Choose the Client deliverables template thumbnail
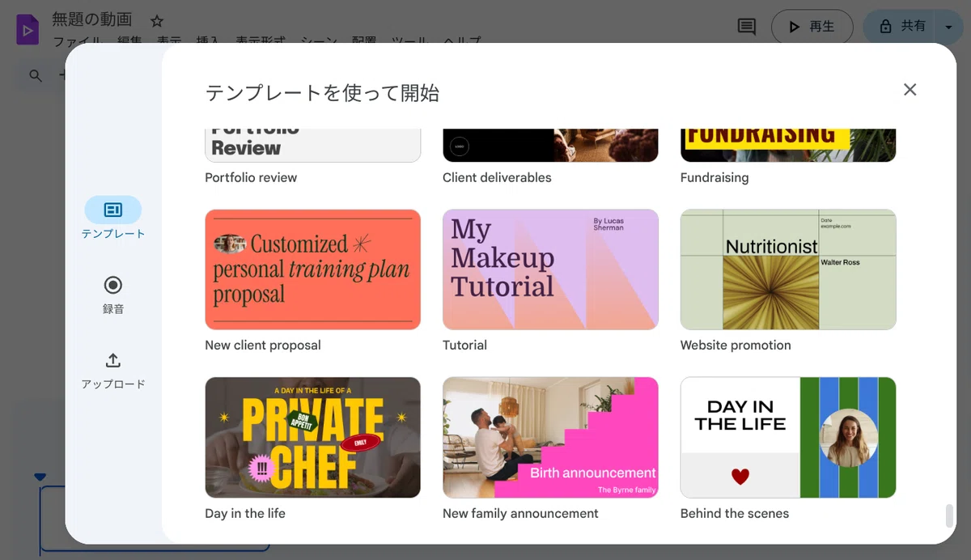The image size is (971, 560). [550, 146]
